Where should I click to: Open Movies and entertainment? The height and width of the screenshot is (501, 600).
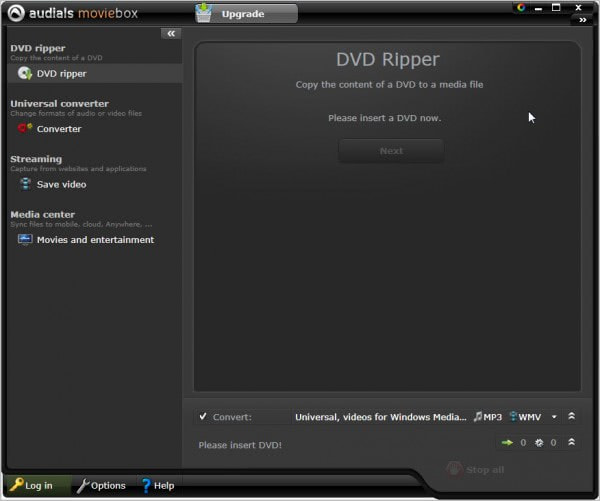(x=95, y=240)
